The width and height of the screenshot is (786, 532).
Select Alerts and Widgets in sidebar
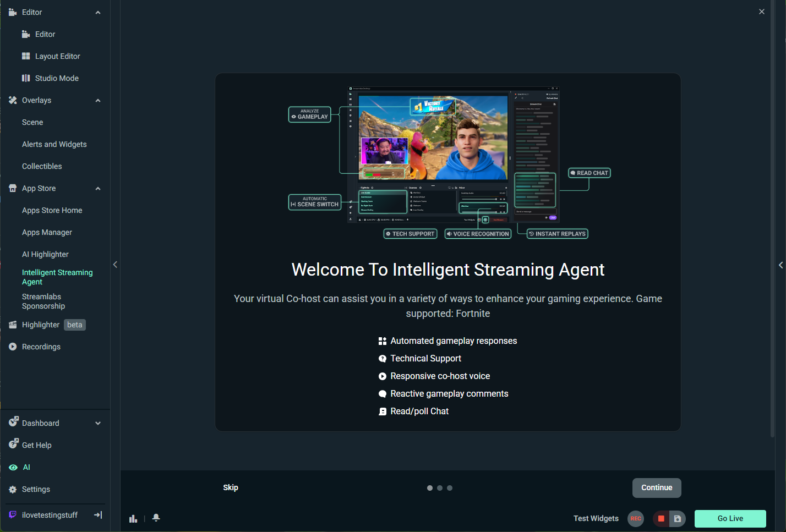[54, 144]
